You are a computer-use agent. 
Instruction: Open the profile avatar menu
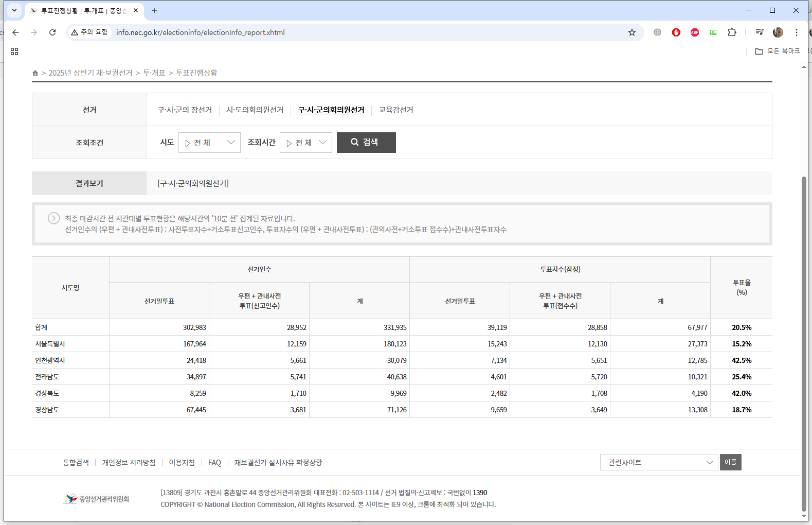click(x=778, y=32)
